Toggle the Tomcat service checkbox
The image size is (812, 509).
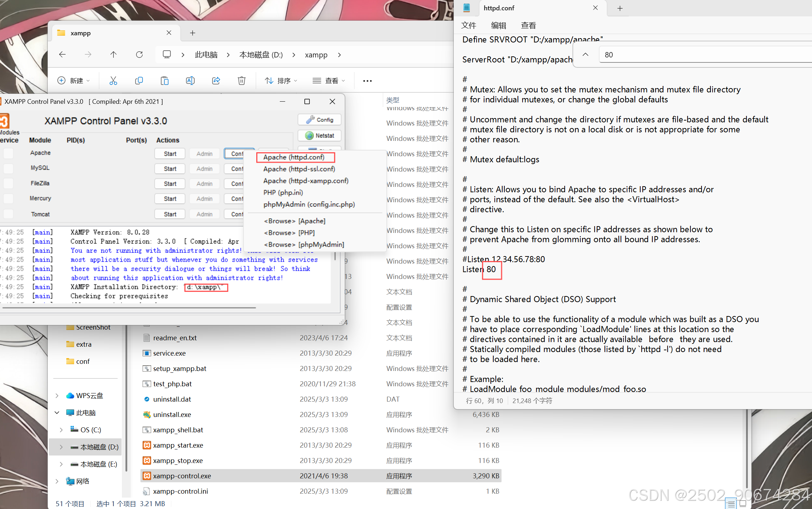click(x=8, y=214)
